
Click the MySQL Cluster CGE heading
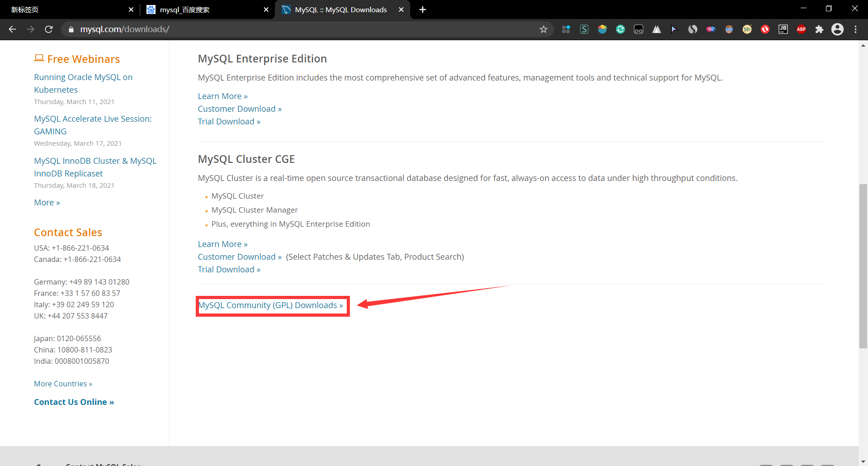(246, 159)
